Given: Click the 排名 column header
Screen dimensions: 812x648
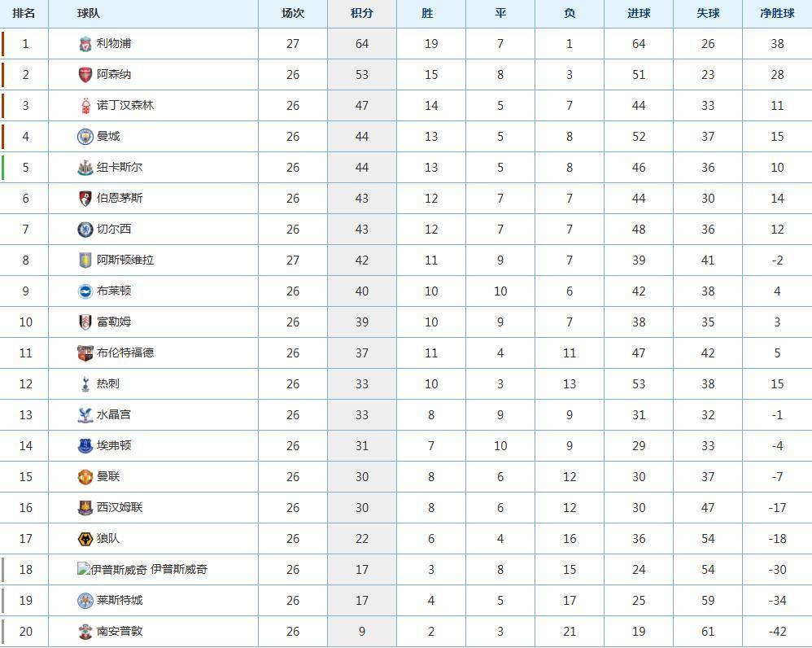Looking at the screenshot, I should (24, 14).
